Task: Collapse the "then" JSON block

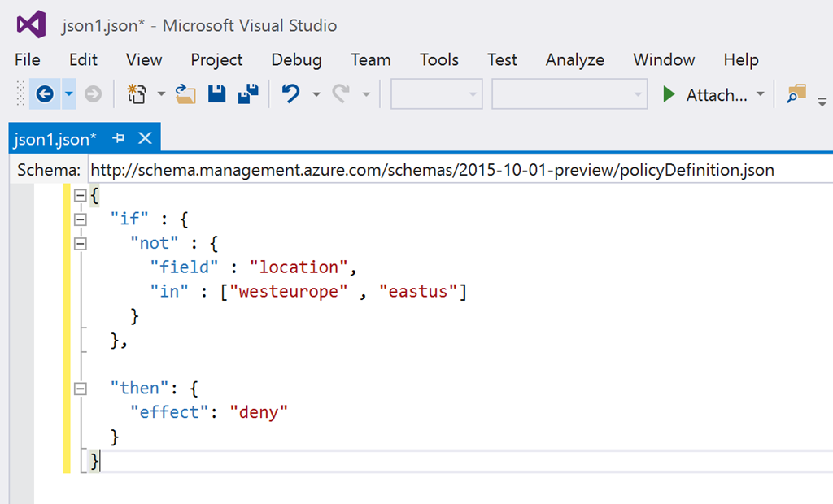Action: [x=80, y=389]
